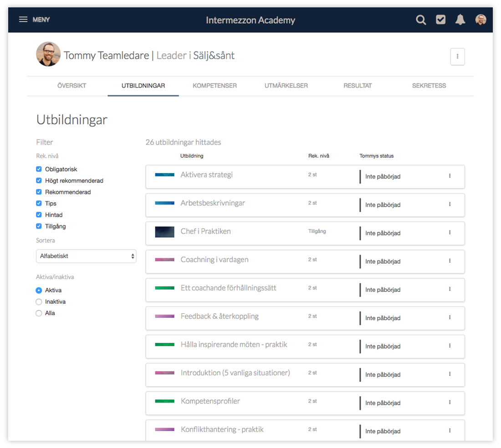Open Chef i Praktiken course link
Viewport: 501px width, 448px height.
pos(206,231)
